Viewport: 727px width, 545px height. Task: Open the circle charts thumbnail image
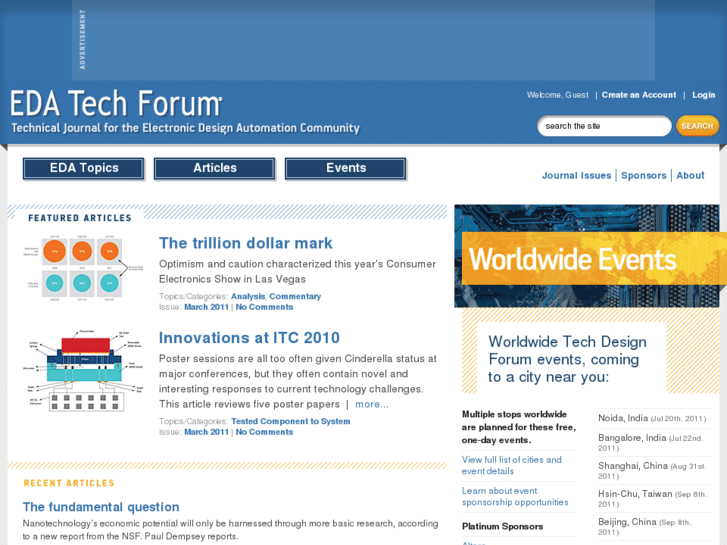click(x=83, y=268)
